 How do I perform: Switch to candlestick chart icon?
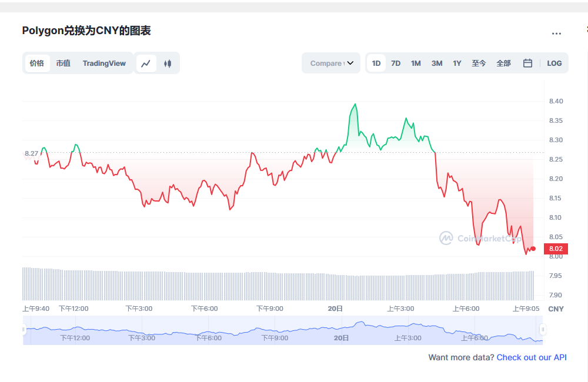coord(168,63)
